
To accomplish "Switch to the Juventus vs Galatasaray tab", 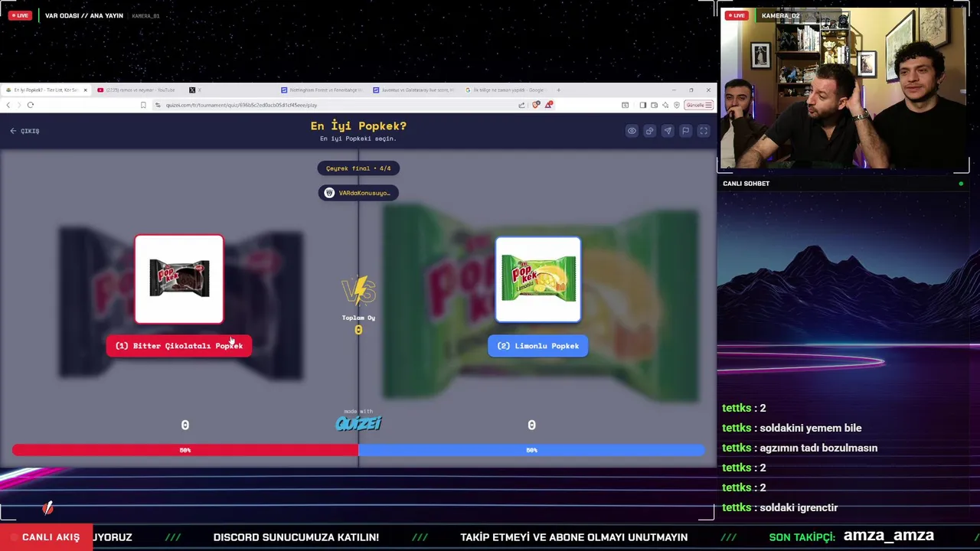I will coord(413,90).
